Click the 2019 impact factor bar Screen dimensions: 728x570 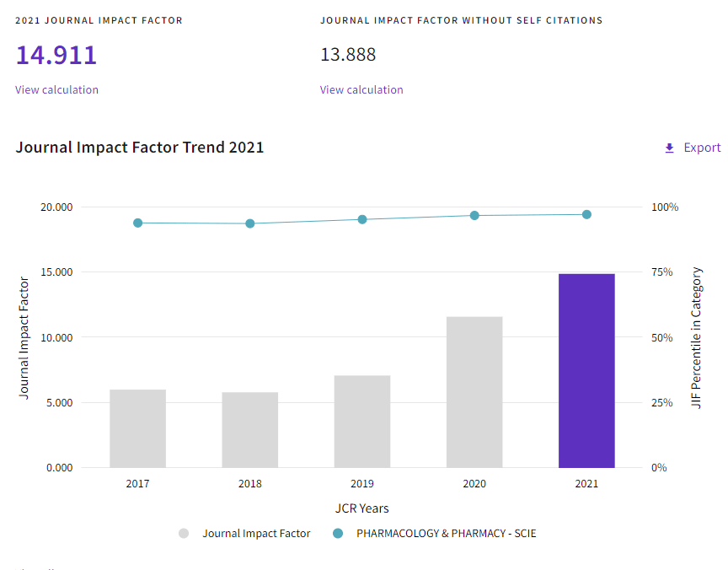pyautogui.click(x=362, y=422)
